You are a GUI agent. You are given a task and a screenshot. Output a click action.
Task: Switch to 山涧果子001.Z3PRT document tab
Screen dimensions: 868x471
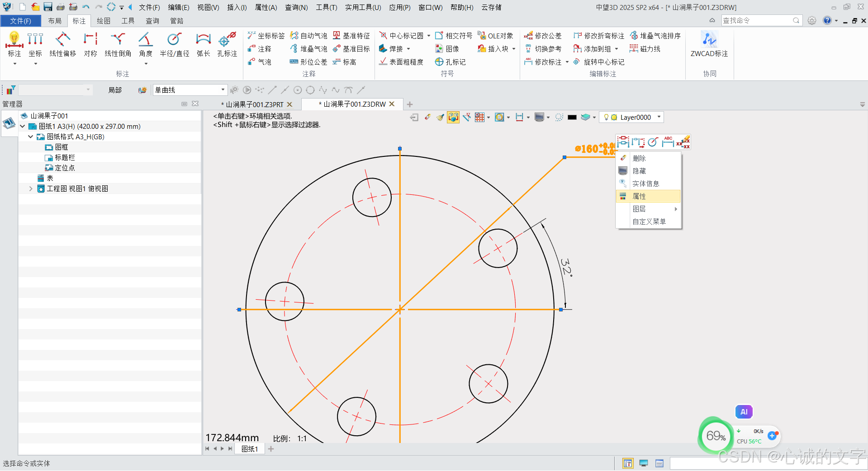pos(254,104)
